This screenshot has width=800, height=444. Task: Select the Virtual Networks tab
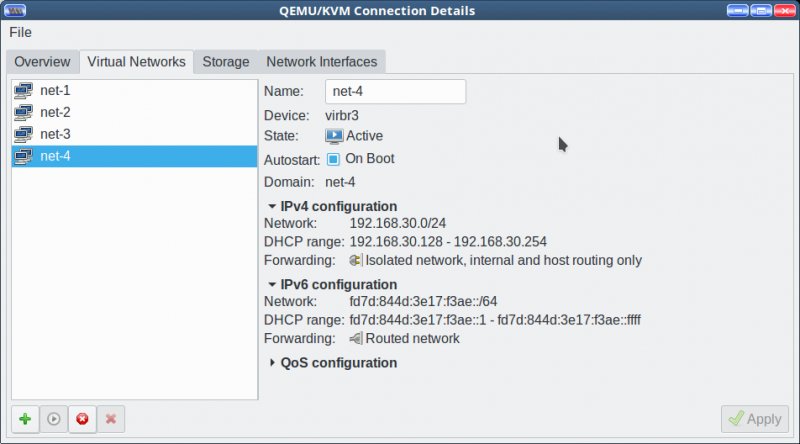[136, 62]
